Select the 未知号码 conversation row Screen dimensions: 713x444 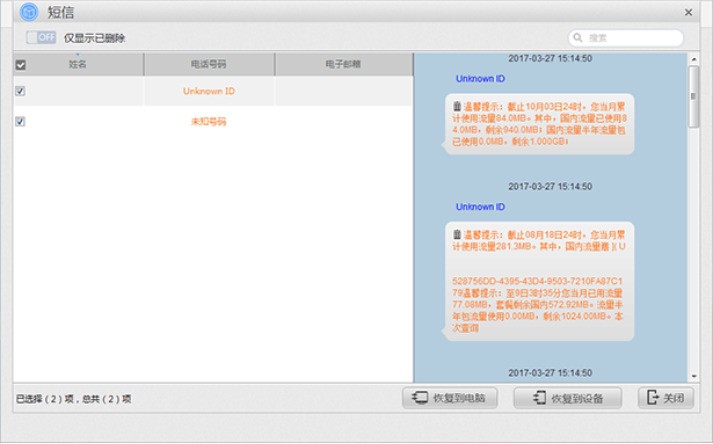click(x=208, y=121)
